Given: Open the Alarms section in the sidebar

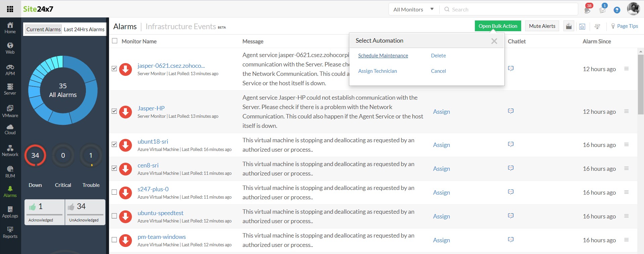Looking at the screenshot, I should tap(10, 192).
